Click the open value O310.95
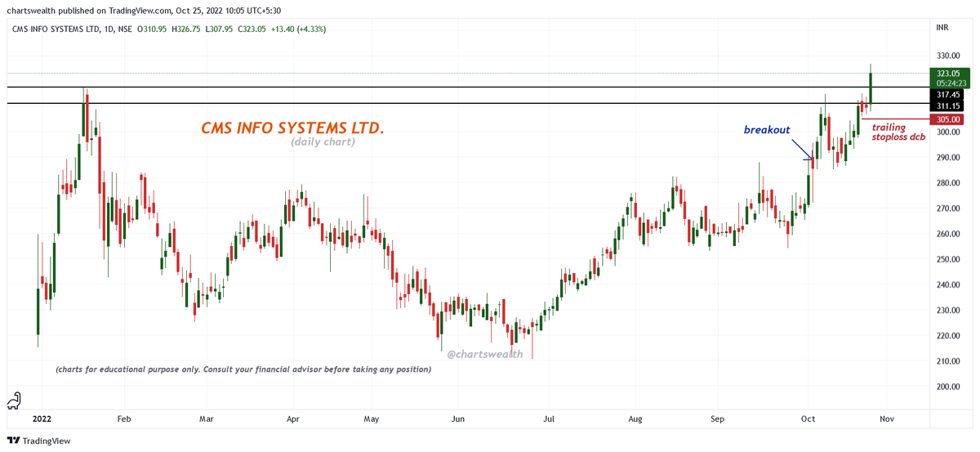The image size is (980, 452). tap(152, 29)
